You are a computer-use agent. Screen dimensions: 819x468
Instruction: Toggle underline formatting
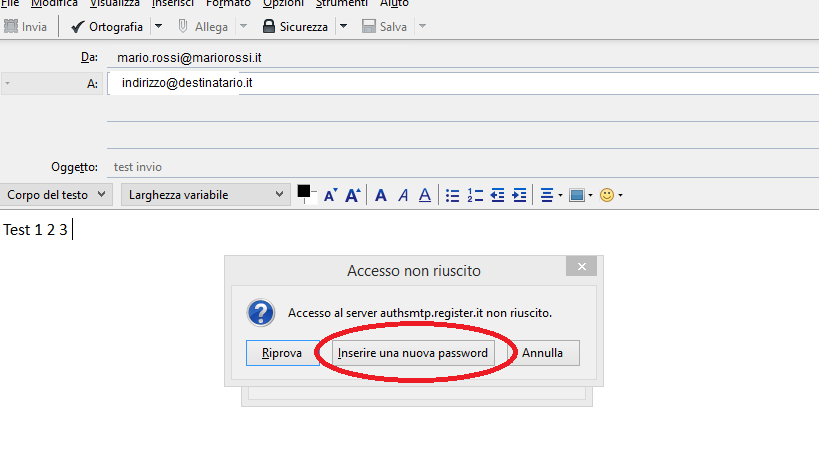pos(425,195)
